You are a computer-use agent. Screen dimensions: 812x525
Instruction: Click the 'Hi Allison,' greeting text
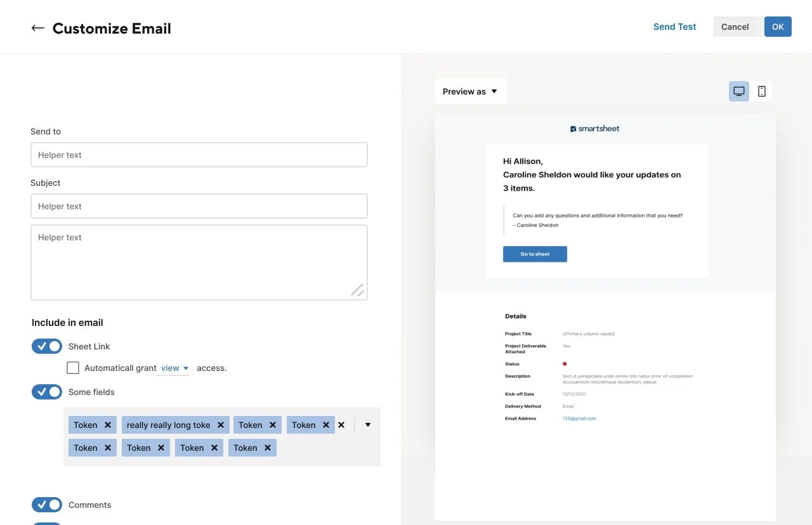point(523,161)
